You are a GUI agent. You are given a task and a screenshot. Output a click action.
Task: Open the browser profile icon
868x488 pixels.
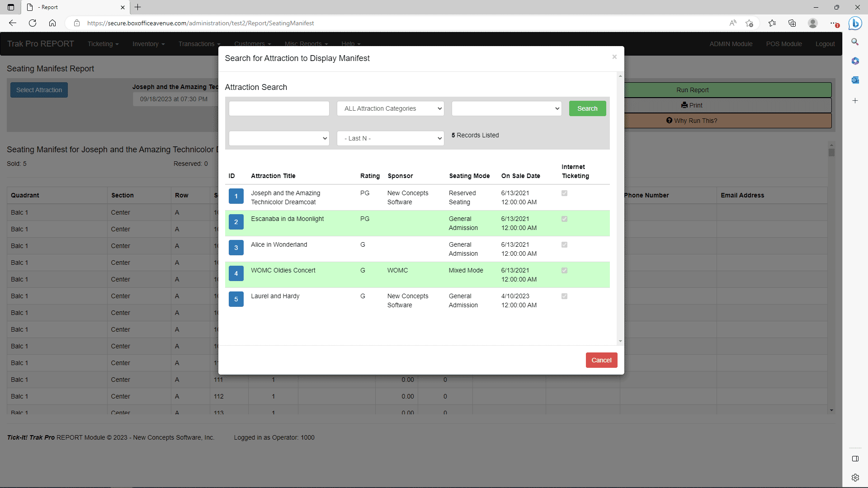tap(813, 23)
